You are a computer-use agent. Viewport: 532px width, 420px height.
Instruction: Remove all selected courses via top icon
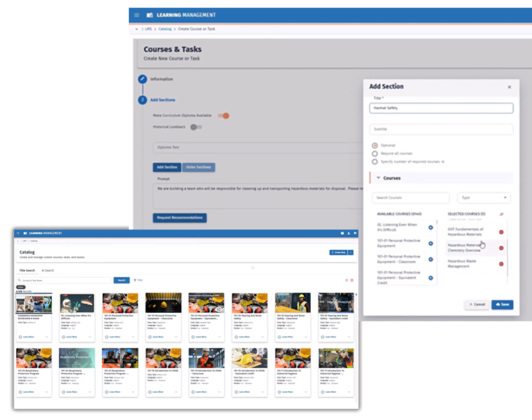(x=500, y=213)
